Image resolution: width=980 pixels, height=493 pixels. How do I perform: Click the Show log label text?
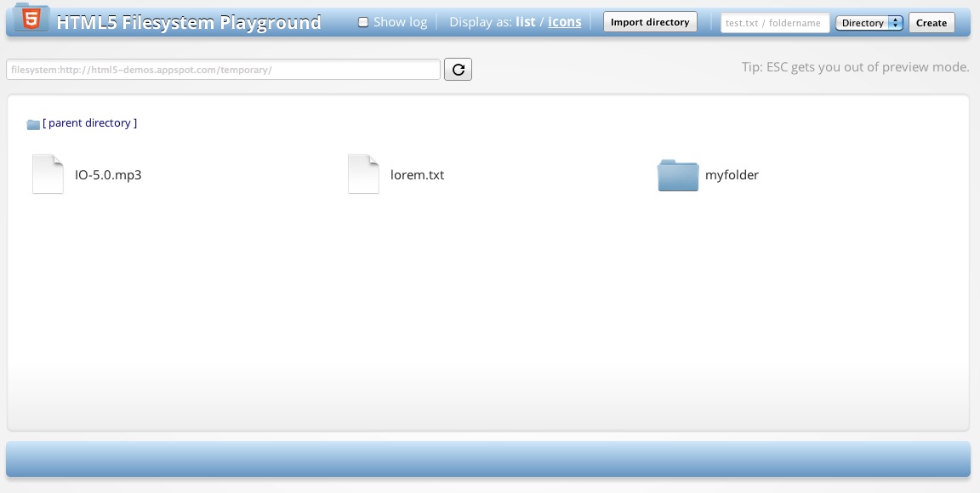[401, 22]
